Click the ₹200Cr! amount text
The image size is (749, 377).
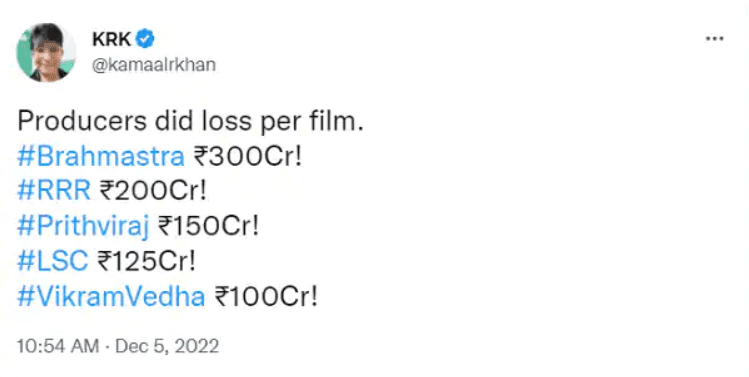153,191
